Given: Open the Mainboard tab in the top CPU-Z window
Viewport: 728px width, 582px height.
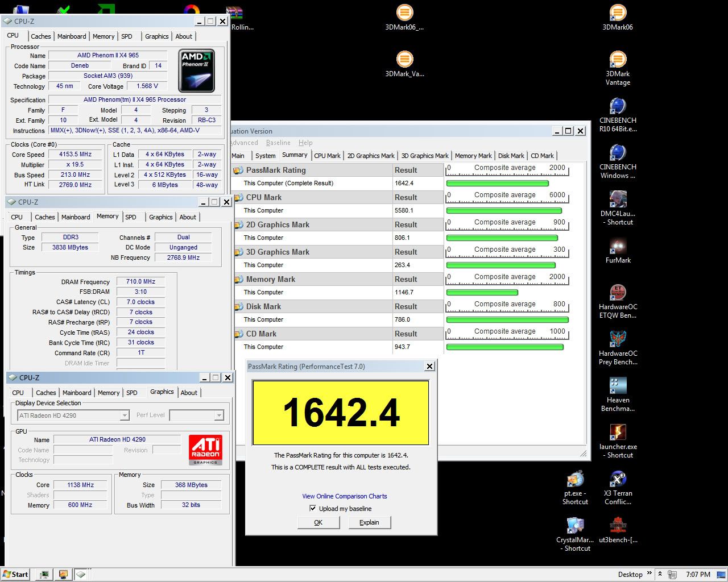Looking at the screenshot, I should tap(72, 36).
